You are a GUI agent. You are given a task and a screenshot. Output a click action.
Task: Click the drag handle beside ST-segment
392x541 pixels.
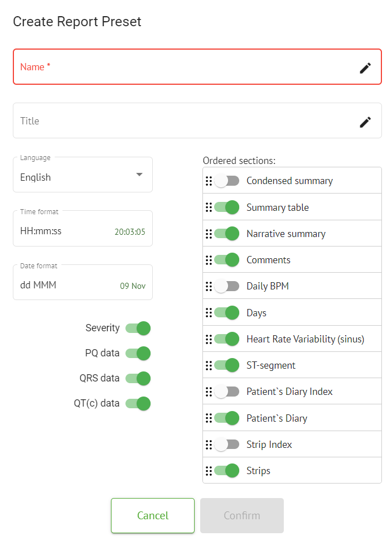pos(209,365)
